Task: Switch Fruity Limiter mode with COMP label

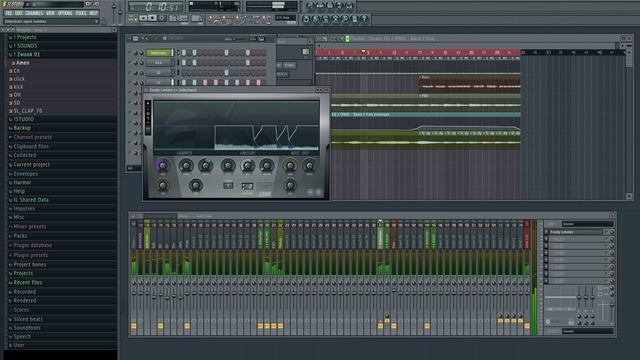Action: [x=265, y=194]
